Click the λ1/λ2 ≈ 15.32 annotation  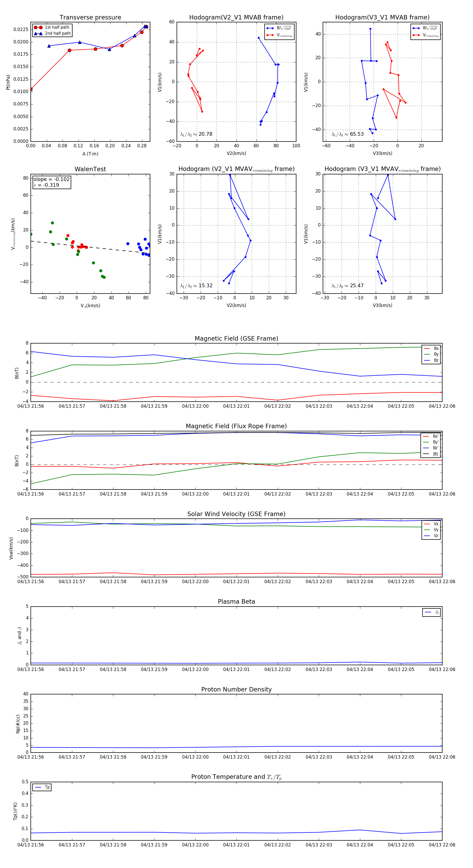click(x=196, y=286)
